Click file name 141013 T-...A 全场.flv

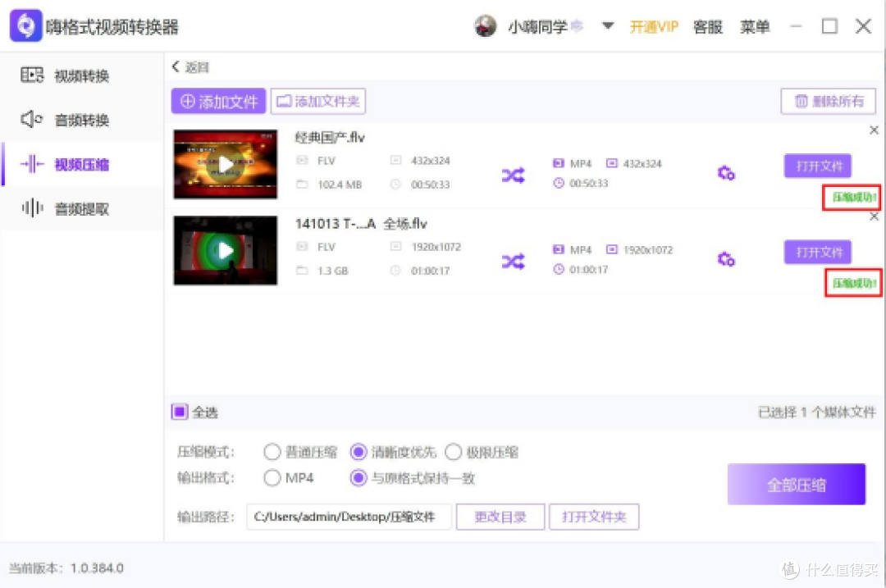[x=360, y=224]
